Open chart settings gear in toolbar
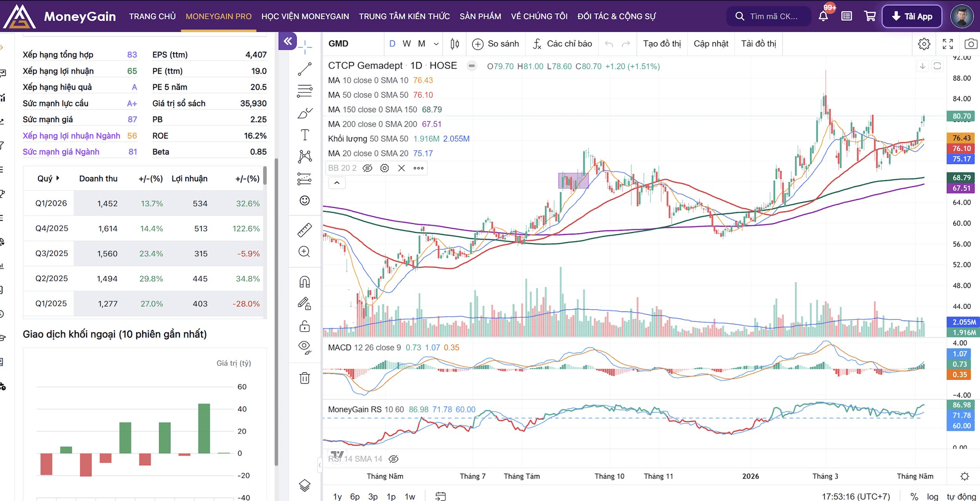Image resolution: width=980 pixels, height=501 pixels. (924, 44)
